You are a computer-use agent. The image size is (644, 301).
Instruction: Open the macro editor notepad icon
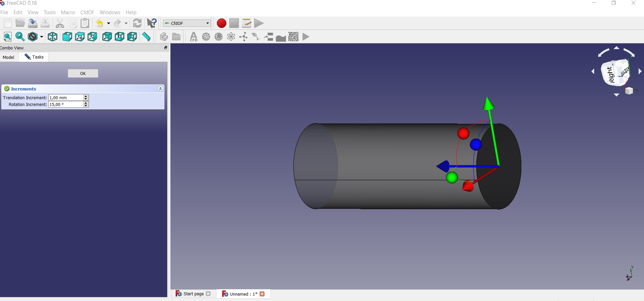pos(246,23)
